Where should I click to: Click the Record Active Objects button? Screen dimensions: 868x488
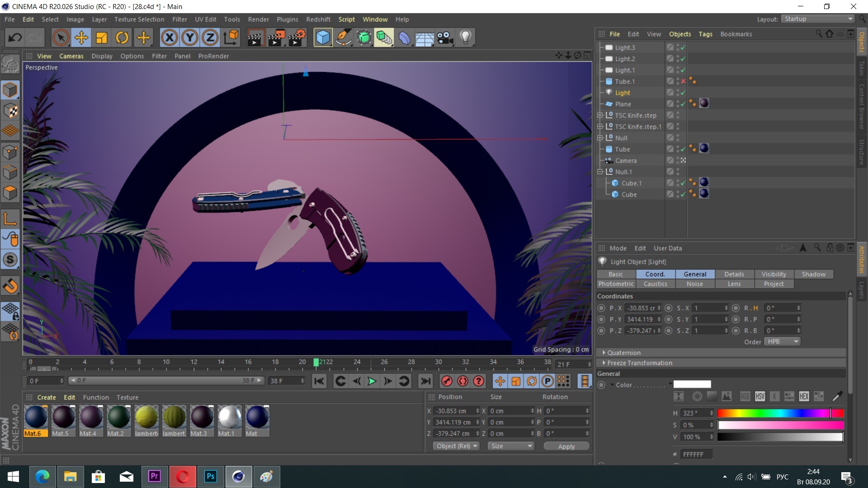(447, 381)
